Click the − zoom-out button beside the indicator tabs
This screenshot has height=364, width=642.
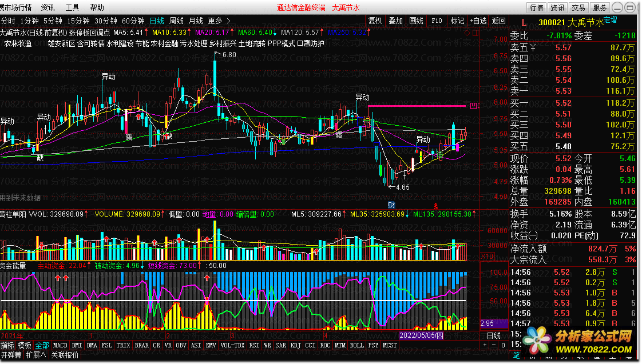click(494, 345)
